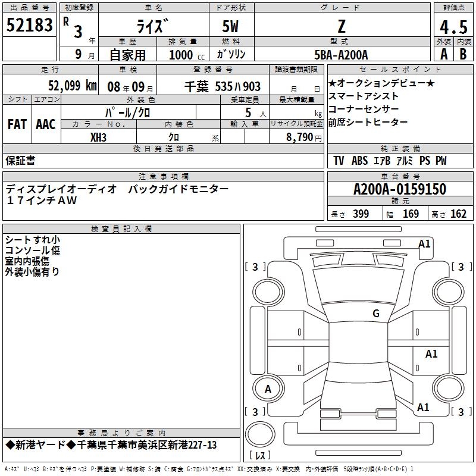Click G mark on windshield diagram
This screenshot has height=476, width=476.
[376, 313]
